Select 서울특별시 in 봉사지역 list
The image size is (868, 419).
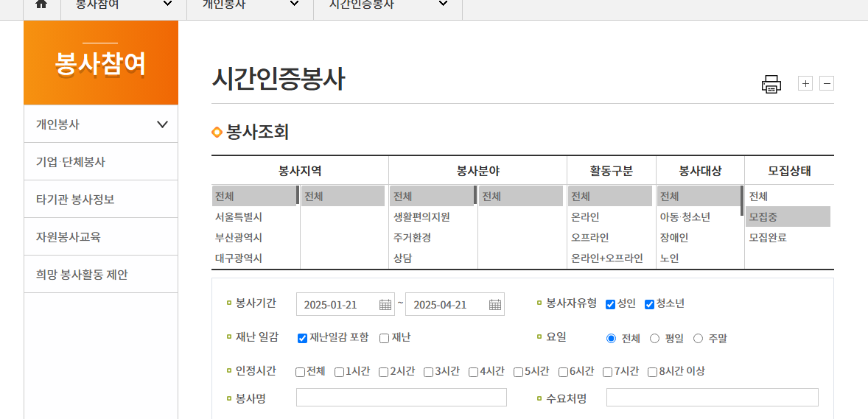click(x=254, y=217)
